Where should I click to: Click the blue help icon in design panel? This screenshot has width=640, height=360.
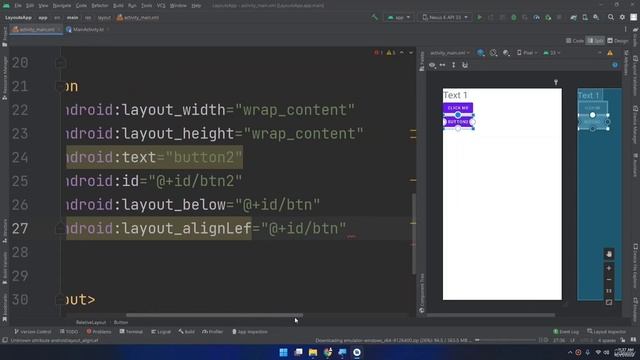[615, 65]
